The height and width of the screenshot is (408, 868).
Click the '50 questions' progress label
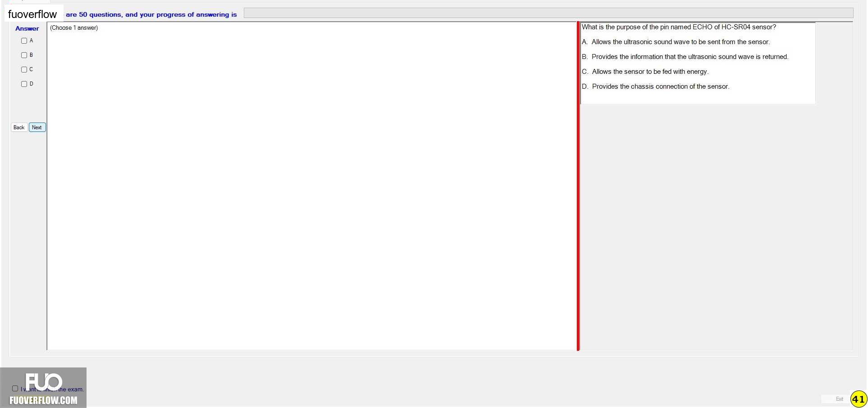151,14
